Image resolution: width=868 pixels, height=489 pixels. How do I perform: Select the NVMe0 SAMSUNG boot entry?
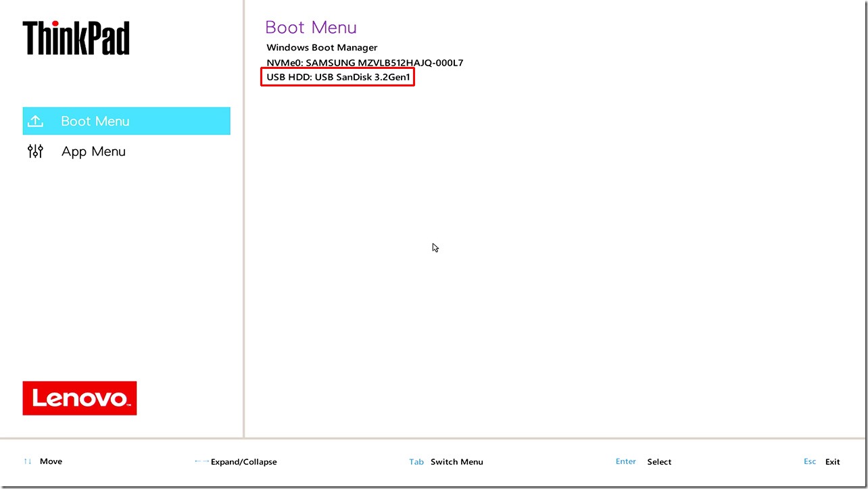[x=365, y=63]
